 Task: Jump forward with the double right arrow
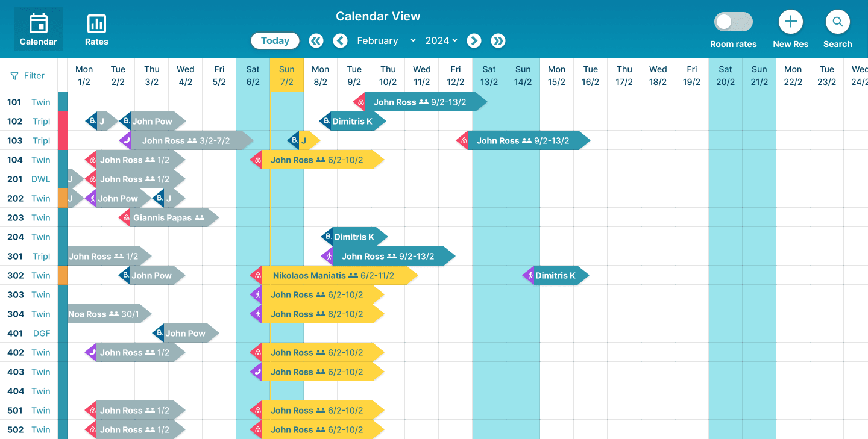pyautogui.click(x=498, y=40)
